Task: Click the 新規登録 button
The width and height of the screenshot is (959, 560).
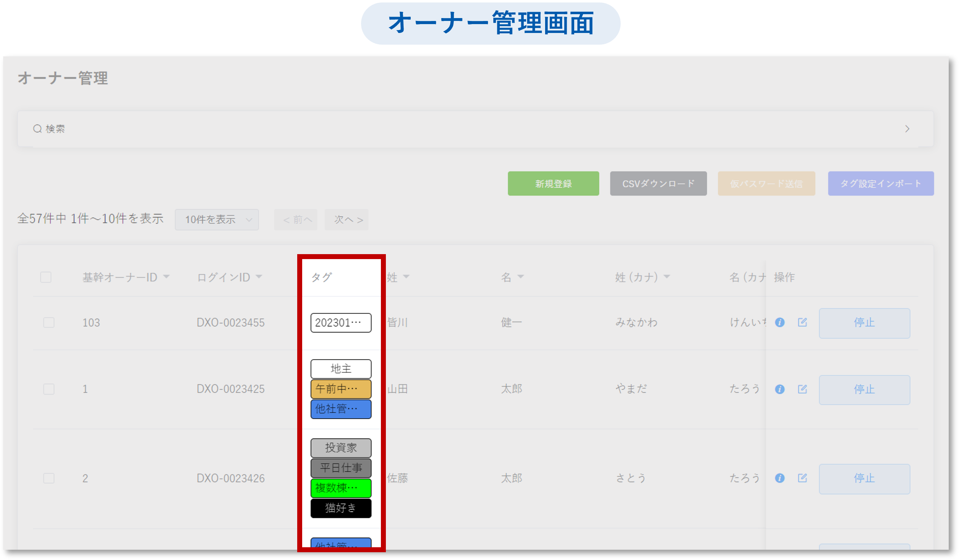Action: pos(553,184)
